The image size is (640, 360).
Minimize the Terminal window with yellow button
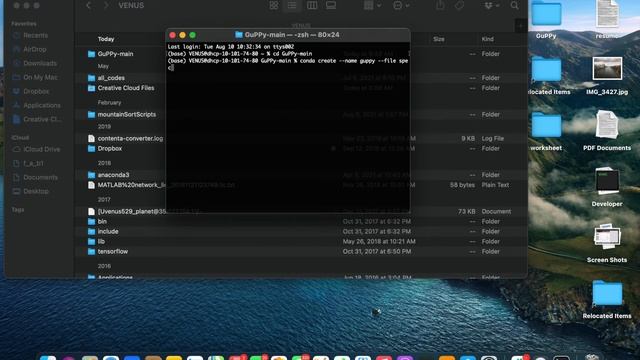(x=182, y=35)
